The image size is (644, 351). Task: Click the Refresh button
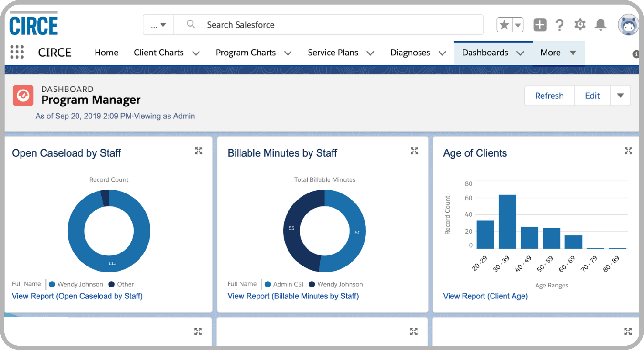pos(549,96)
